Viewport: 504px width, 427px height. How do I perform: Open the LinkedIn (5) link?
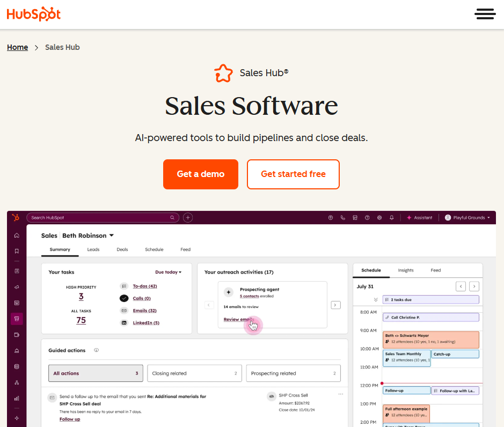(146, 323)
